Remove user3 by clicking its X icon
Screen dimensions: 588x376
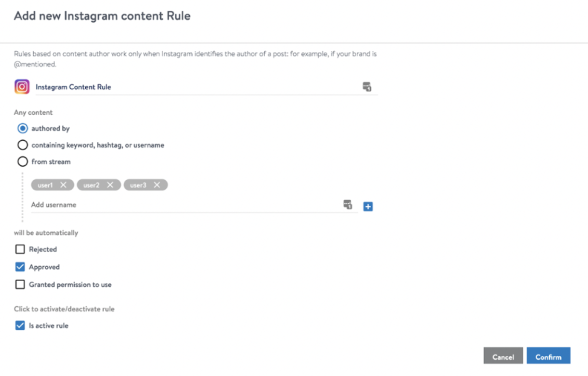click(157, 185)
